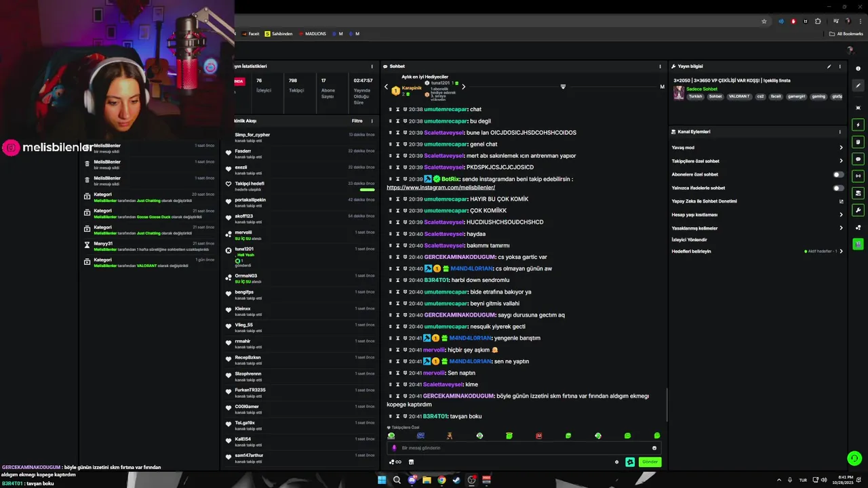Click the wrench tools icon in right sidebar
This screenshot has height=488, width=868.
[859, 210]
